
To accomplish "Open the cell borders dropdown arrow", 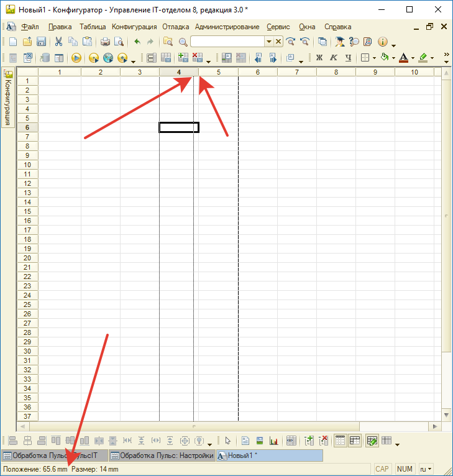I will (x=374, y=58).
